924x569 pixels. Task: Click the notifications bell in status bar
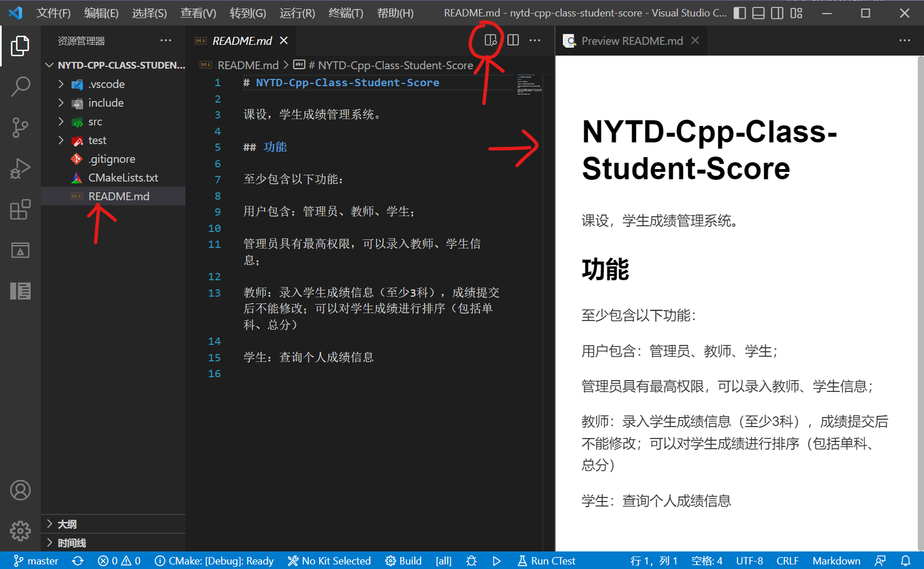tap(906, 560)
